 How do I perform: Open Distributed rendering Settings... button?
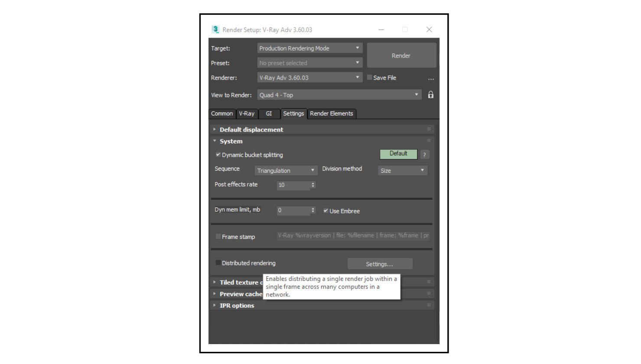pyautogui.click(x=380, y=264)
